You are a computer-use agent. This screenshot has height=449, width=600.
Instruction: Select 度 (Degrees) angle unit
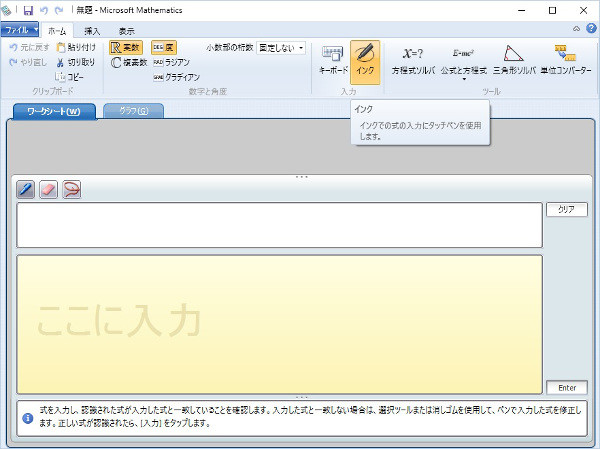(x=164, y=47)
